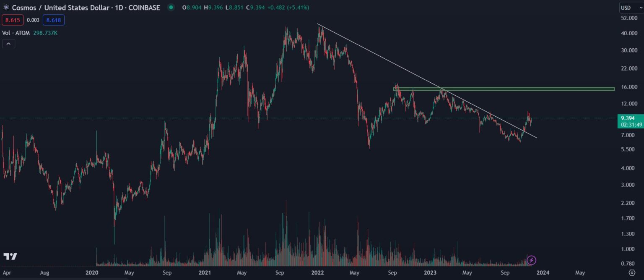Screen dimensions: 644x280
Task: Select the green horizontal resistance zone rectangle
Action: click(503, 89)
